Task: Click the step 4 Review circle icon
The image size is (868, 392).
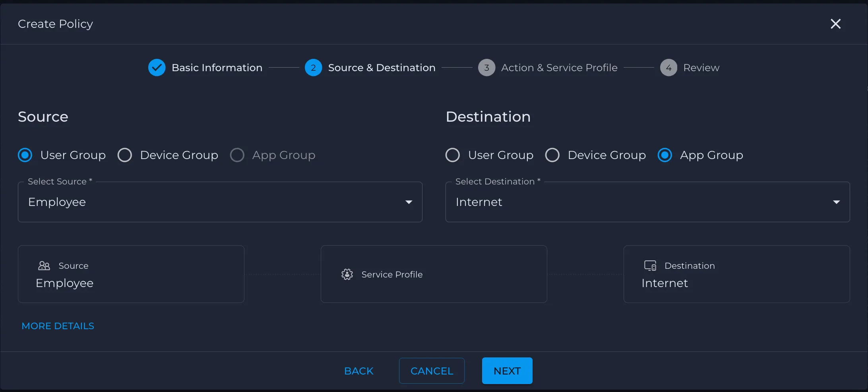Action: click(668, 68)
